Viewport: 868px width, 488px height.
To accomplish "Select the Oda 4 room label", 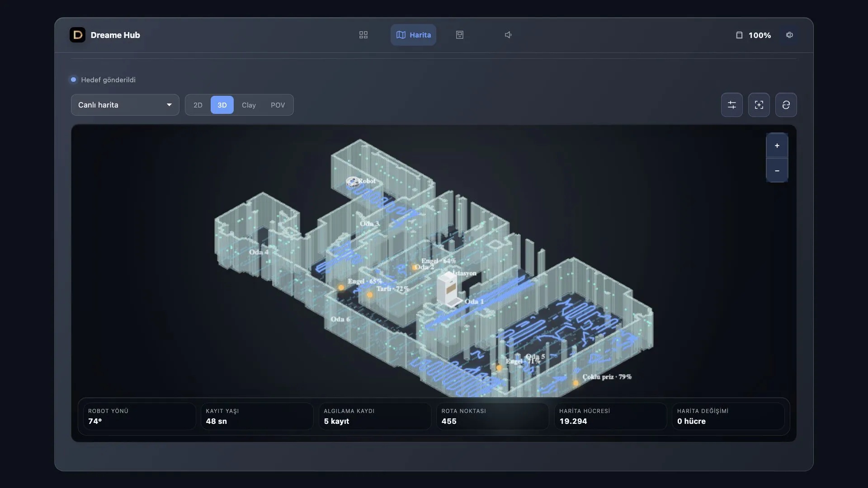I will [259, 252].
